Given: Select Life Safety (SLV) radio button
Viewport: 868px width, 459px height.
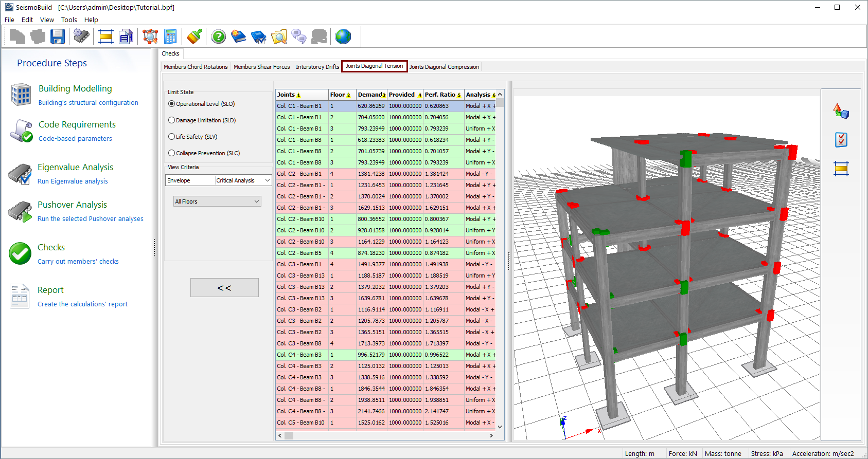Looking at the screenshot, I should click(172, 137).
